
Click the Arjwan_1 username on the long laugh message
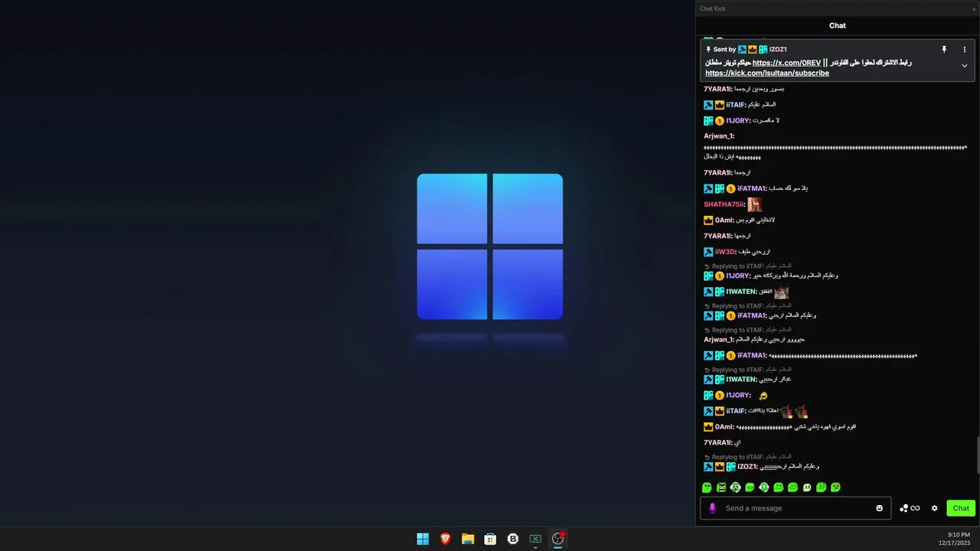pyautogui.click(x=719, y=136)
